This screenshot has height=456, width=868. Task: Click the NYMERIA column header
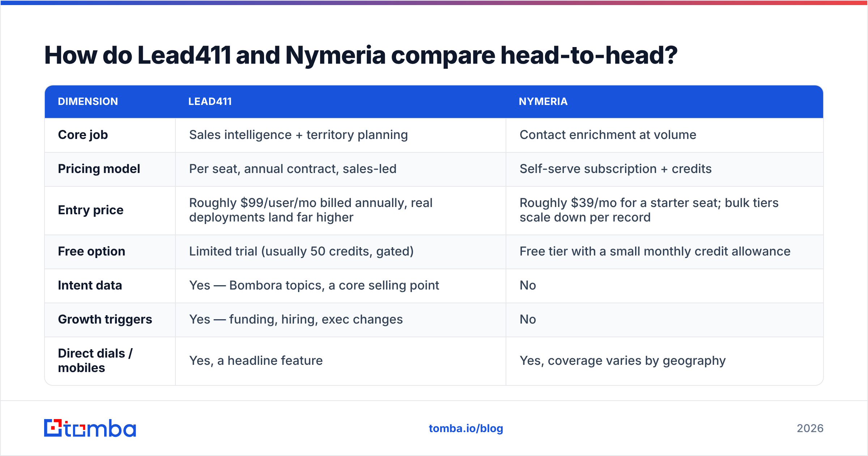pos(543,101)
